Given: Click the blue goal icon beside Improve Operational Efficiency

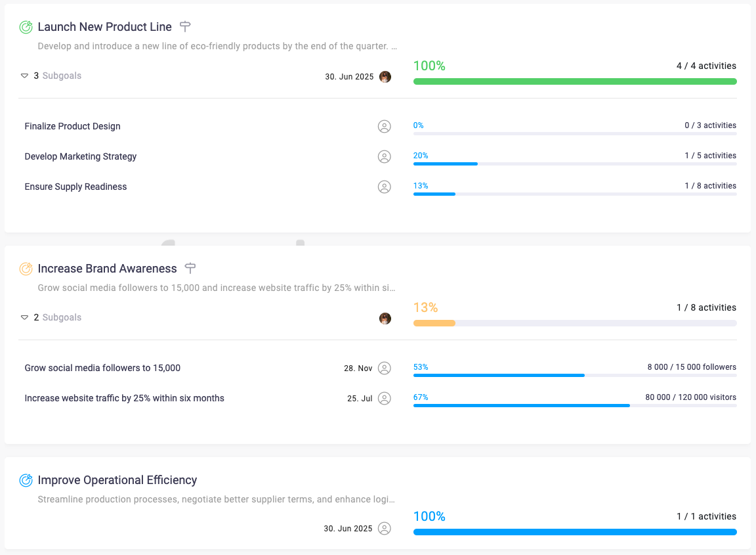Looking at the screenshot, I should [x=26, y=480].
